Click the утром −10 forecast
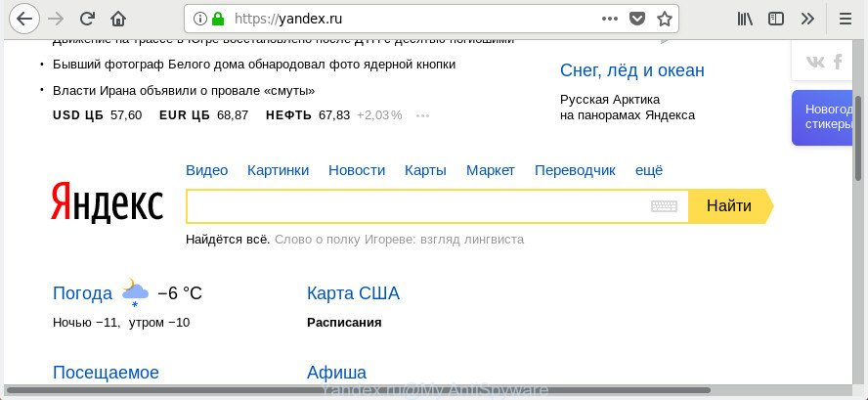The image size is (868, 400). pos(159,323)
